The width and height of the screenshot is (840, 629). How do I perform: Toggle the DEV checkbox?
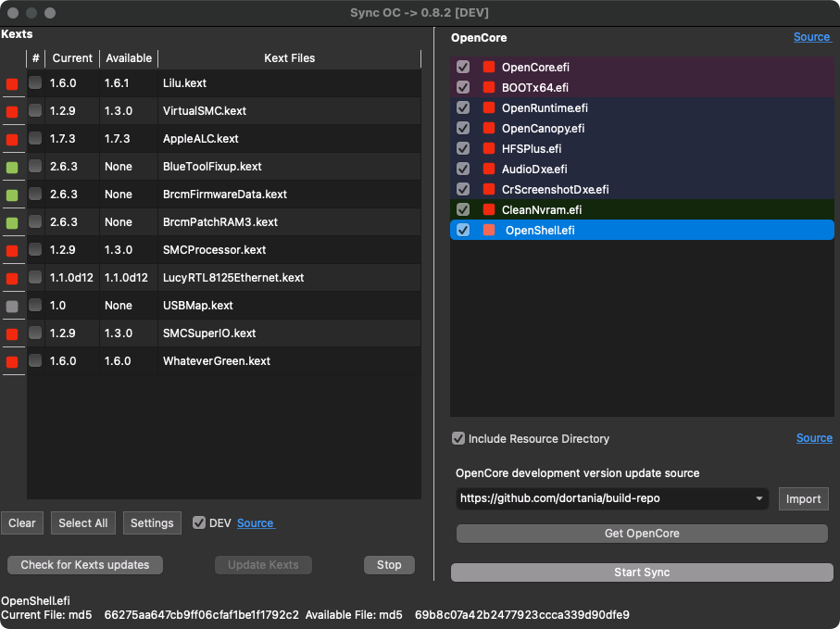coord(199,522)
